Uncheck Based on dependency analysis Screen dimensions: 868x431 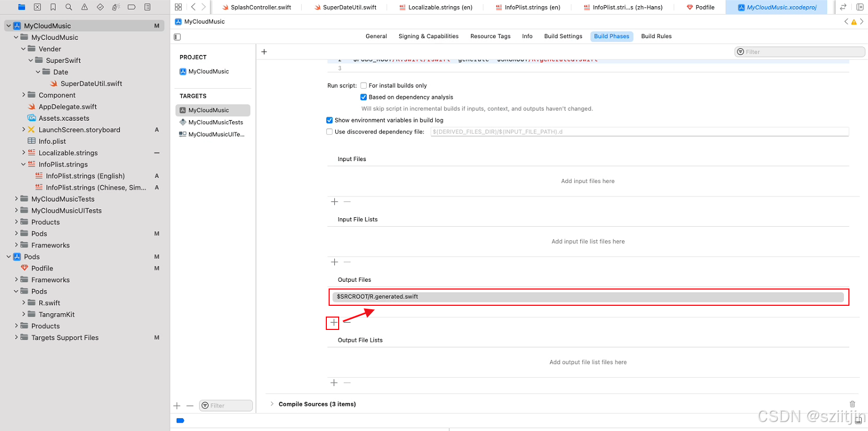pyautogui.click(x=364, y=97)
